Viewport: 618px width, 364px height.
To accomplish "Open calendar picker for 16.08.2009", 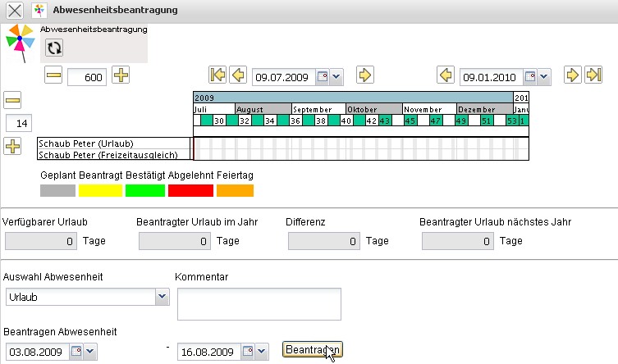I will tap(248, 351).
